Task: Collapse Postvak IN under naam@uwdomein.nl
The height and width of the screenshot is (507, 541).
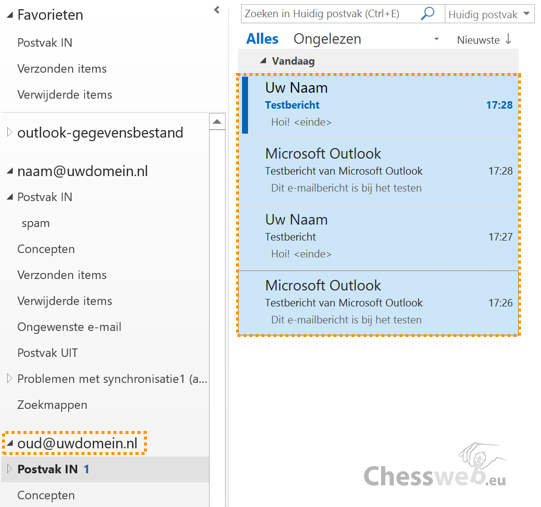Action: click(10, 197)
